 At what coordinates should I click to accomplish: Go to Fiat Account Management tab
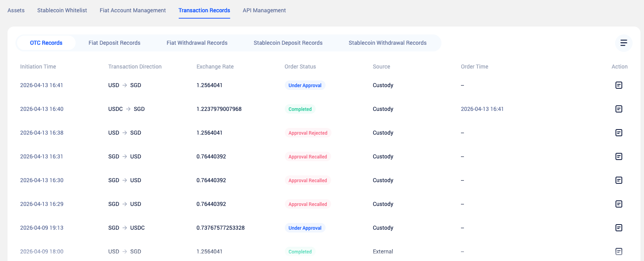point(133,10)
